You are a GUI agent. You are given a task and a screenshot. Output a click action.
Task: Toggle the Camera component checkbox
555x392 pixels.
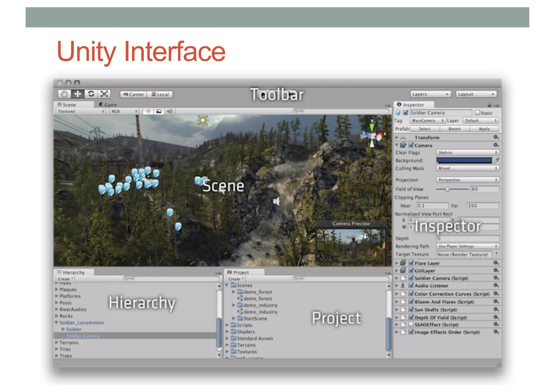(411, 145)
